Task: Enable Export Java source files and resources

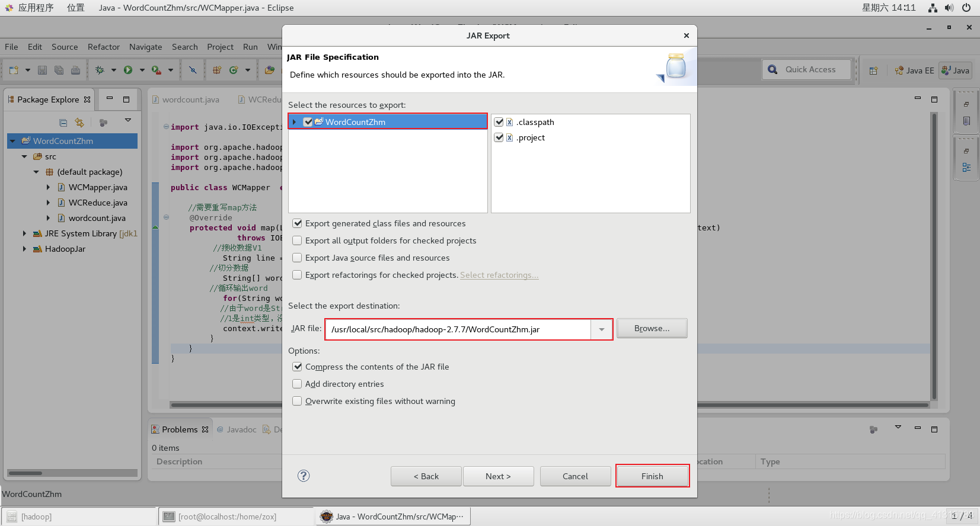Action: pos(298,258)
